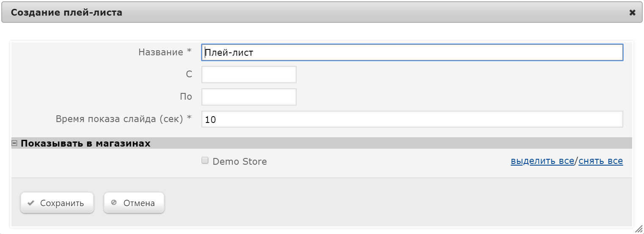Save the playlist with Сохранить button
This screenshot has width=644, height=234.
pyautogui.click(x=57, y=203)
